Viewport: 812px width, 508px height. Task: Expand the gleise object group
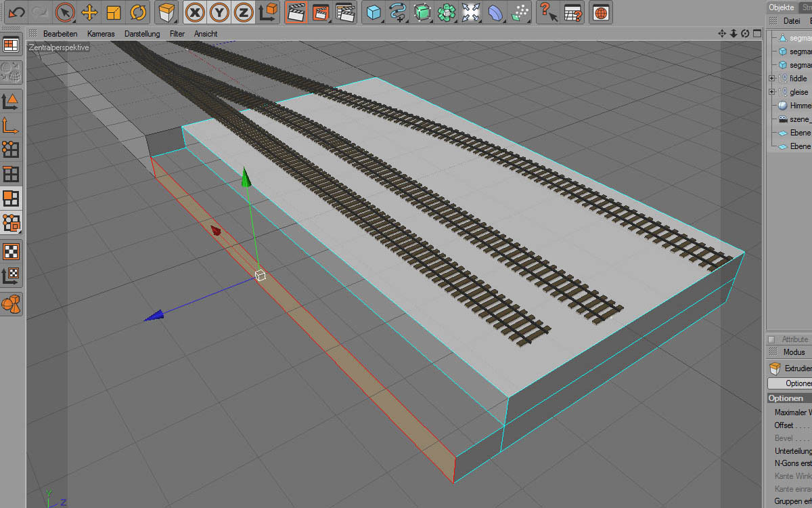pos(771,92)
